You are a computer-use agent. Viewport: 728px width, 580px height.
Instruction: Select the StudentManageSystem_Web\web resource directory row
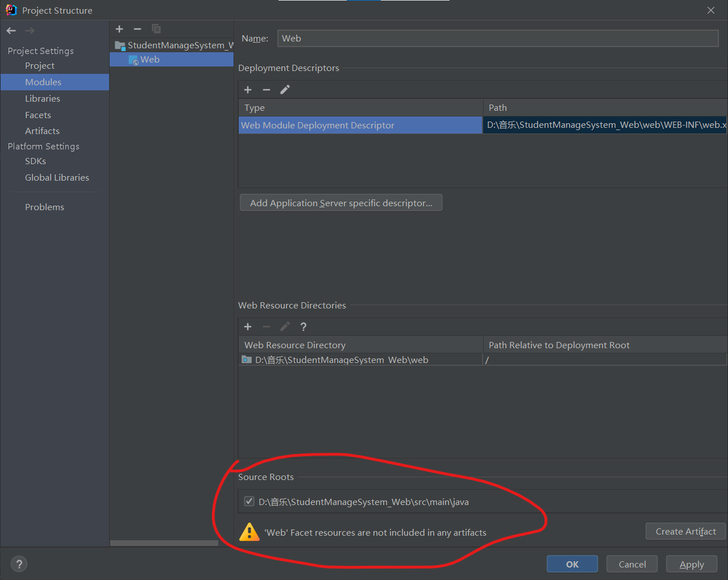pyautogui.click(x=360, y=360)
